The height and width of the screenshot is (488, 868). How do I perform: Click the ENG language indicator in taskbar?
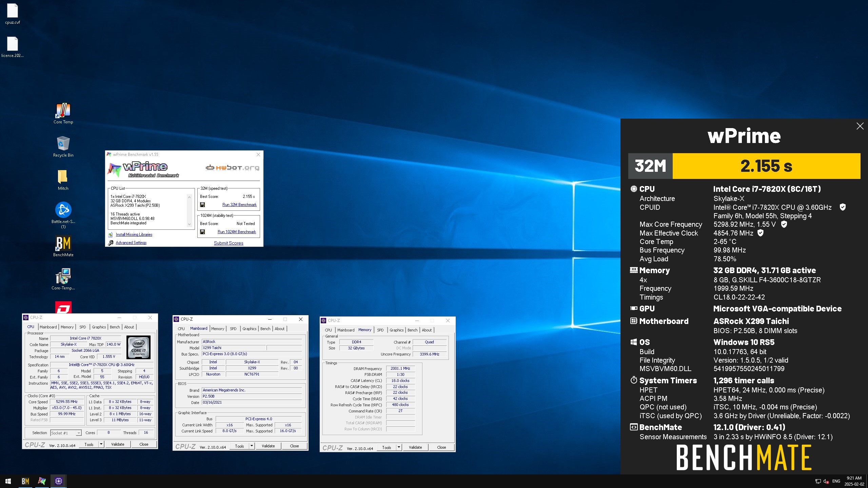tap(836, 481)
